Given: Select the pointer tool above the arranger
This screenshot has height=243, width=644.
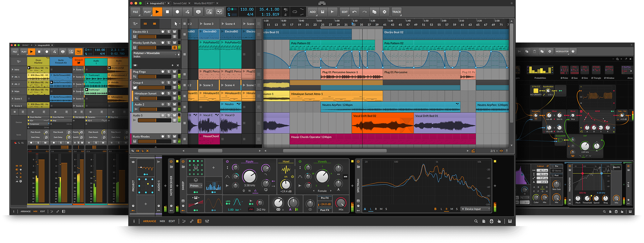Looking at the screenshot, I should tap(175, 24).
